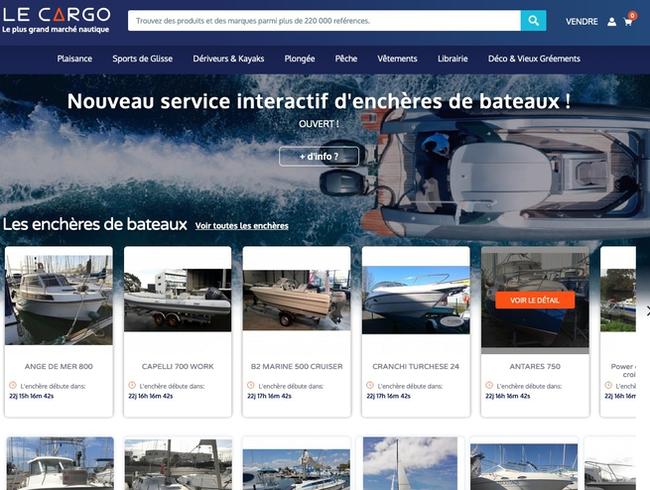
Task: Go to the Librairie section
Action: point(453,59)
